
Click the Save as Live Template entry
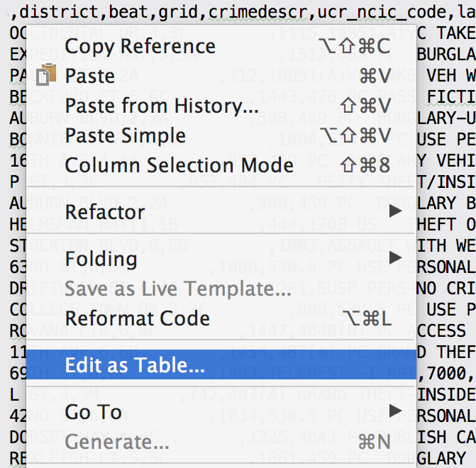177,289
